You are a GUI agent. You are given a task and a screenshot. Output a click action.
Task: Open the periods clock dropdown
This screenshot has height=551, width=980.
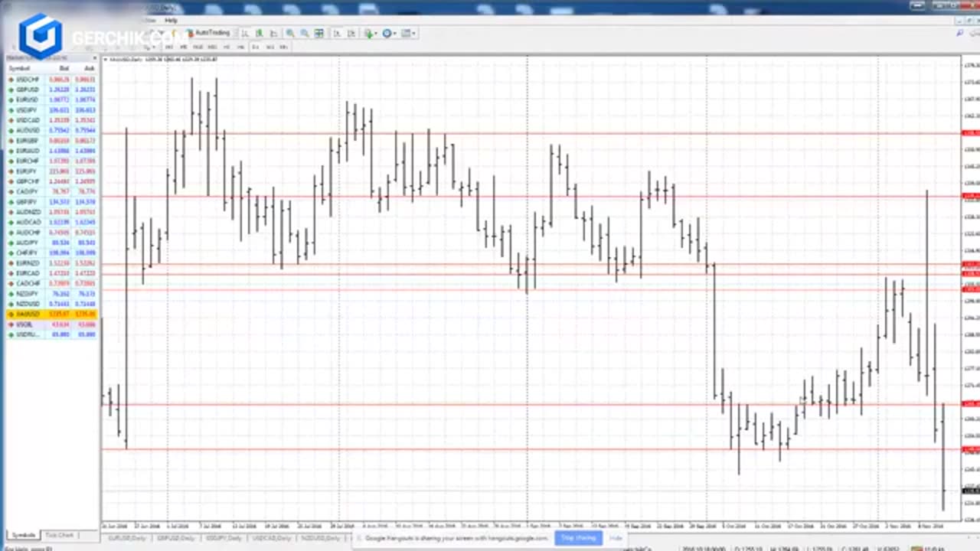click(390, 33)
